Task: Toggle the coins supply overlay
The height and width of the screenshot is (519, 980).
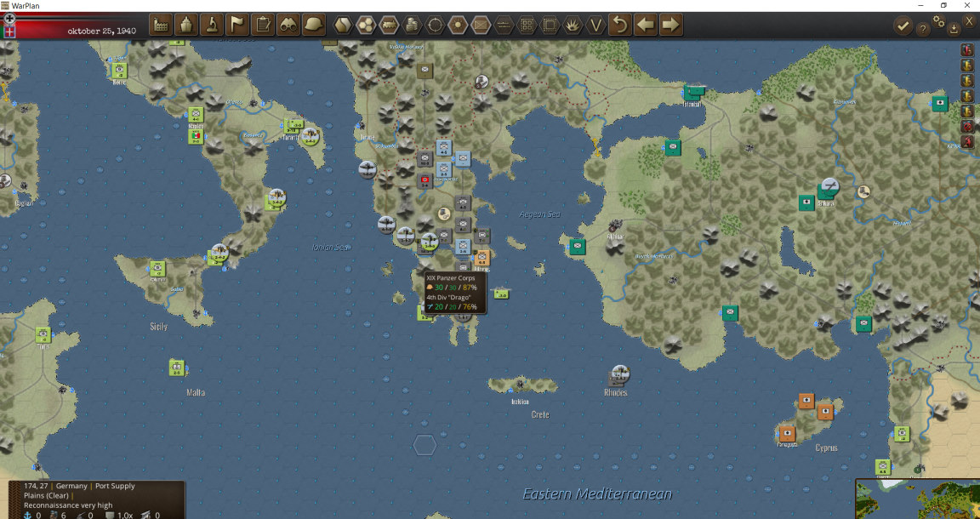Action: 411,25
